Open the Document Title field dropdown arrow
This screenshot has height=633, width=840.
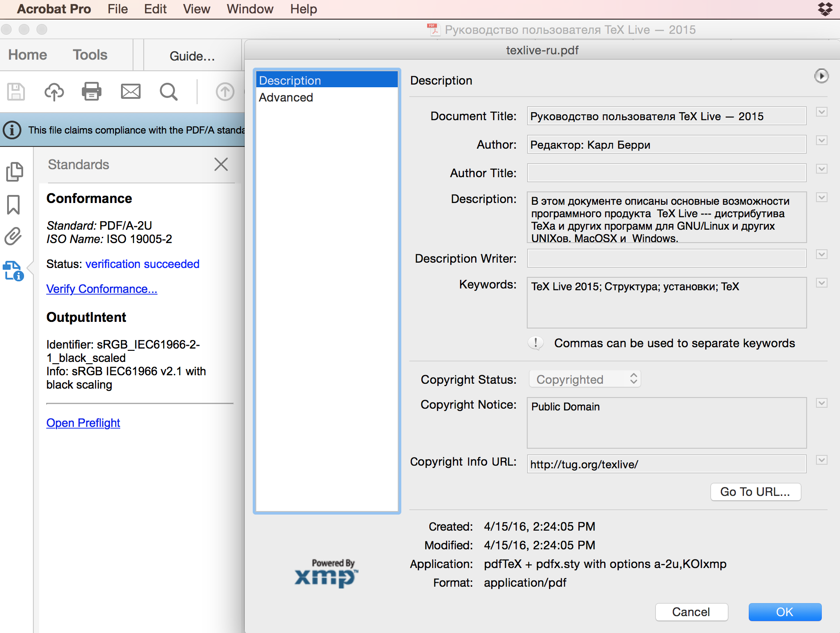point(821,112)
